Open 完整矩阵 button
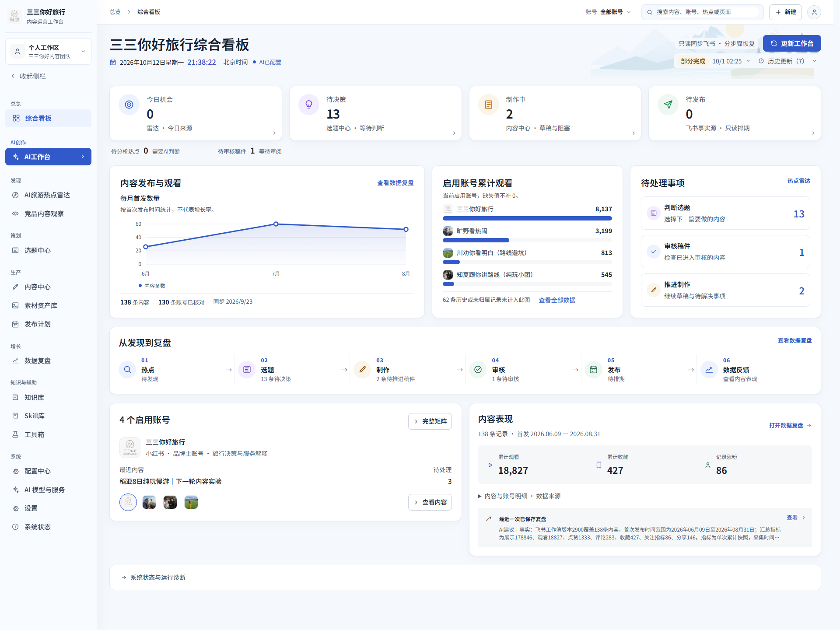The width and height of the screenshot is (840, 630). pos(430,421)
